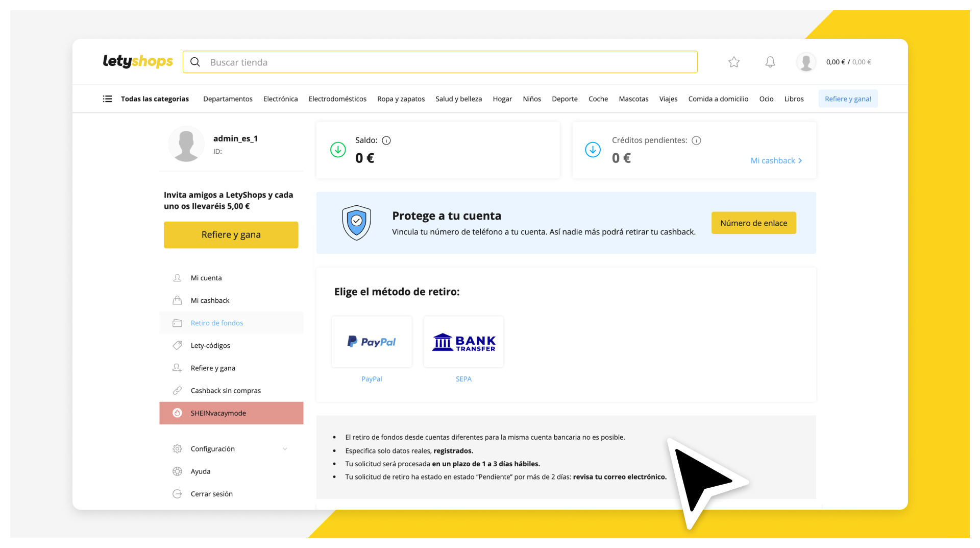Screen dimensions: 980x548
Task: Click the admin_es_1 username text
Action: click(x=235, y=138)
